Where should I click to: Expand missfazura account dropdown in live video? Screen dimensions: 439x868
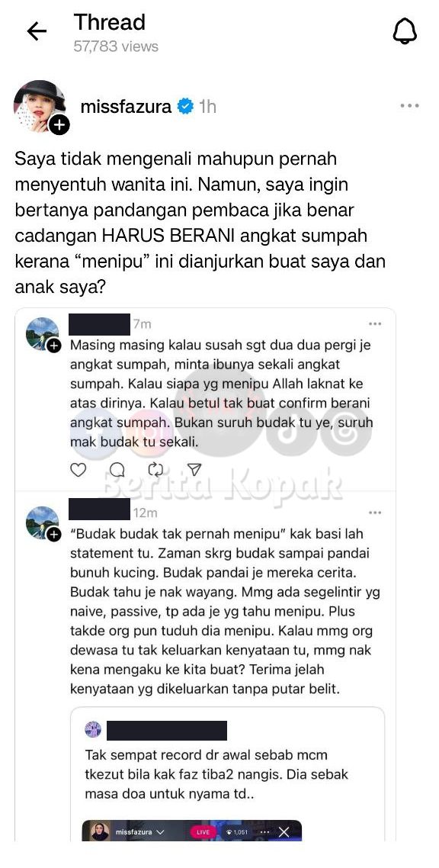(161, 832)
